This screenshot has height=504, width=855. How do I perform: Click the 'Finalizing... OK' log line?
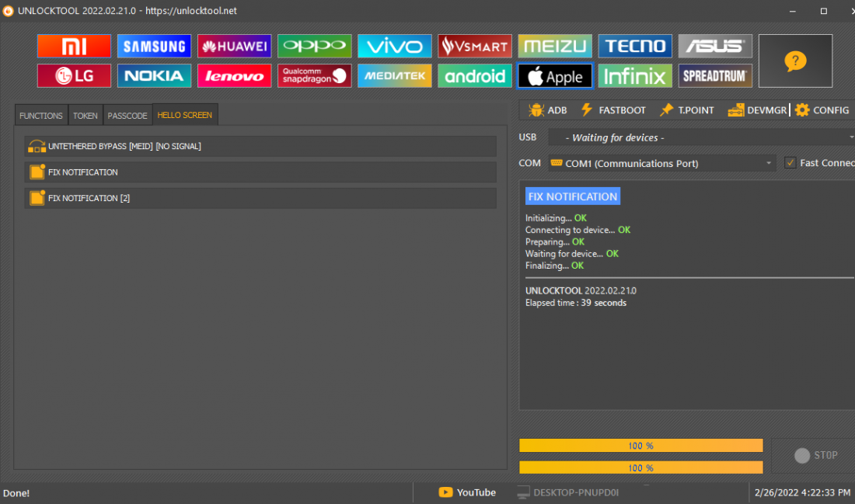pyautogui.click(x=554, y=266)
